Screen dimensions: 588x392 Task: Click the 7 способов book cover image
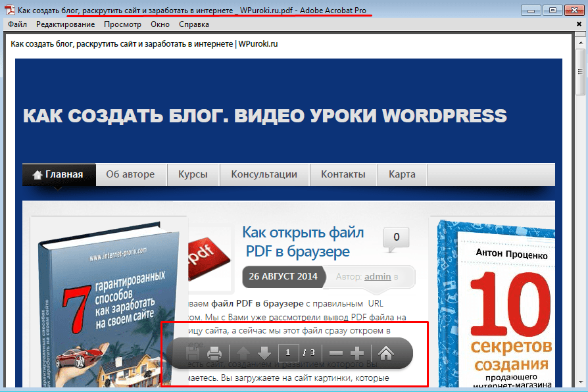(x=109, y=305)
